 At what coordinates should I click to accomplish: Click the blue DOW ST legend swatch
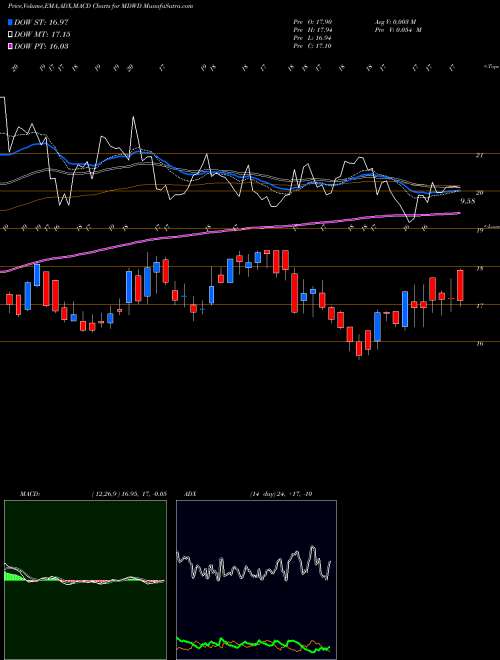coord(10,23)
